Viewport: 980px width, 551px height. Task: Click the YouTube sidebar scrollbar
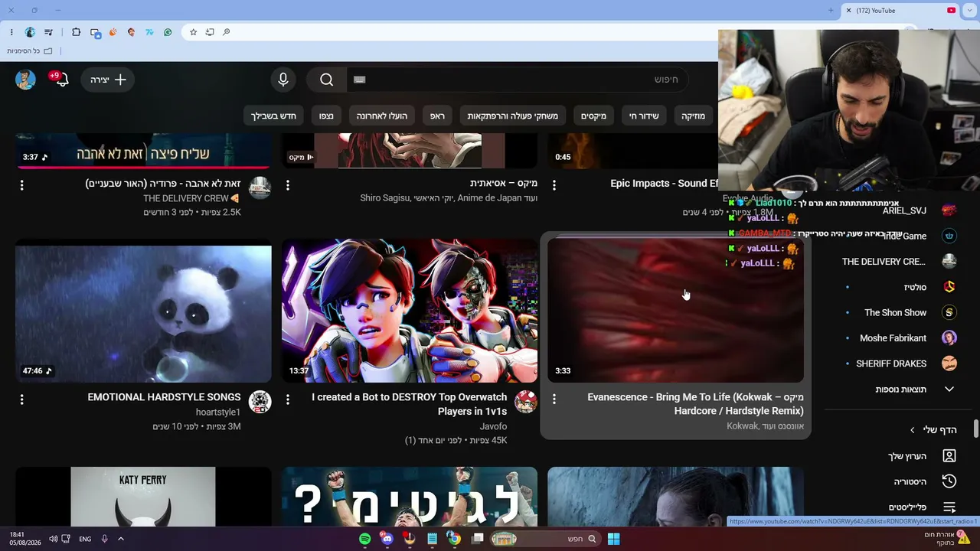(x=975, y=429)
